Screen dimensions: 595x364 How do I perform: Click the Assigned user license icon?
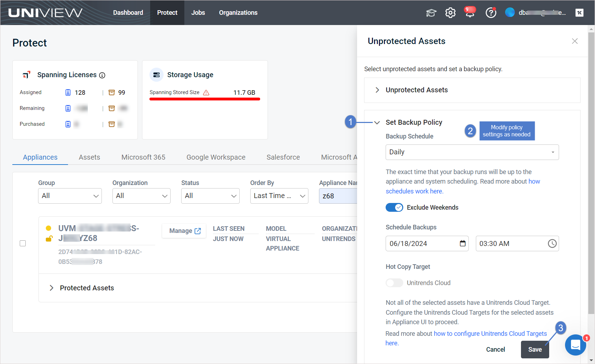point(68,92)
